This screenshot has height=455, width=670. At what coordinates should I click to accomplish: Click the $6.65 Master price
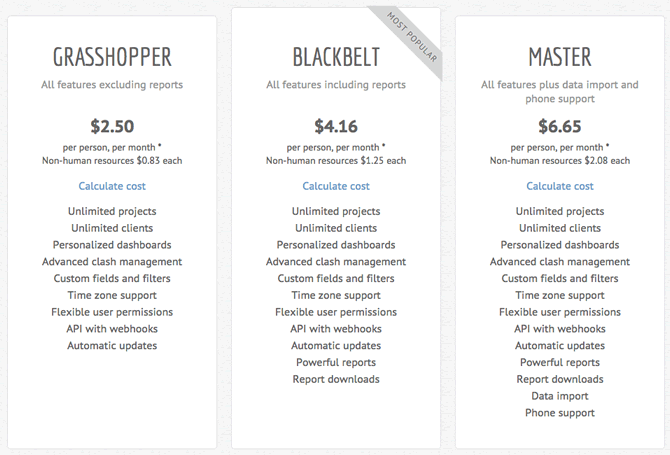(560, 126)
